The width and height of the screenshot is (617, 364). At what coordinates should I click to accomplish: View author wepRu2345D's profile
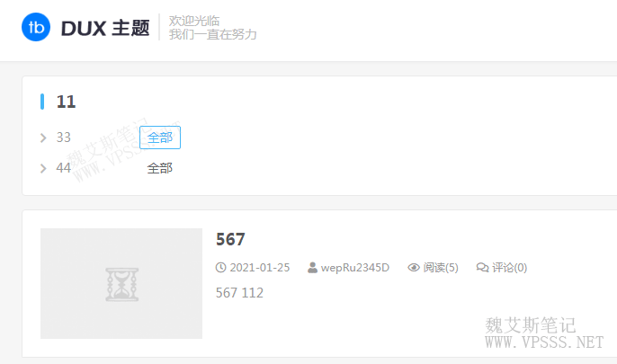click(x=355, y=268)
